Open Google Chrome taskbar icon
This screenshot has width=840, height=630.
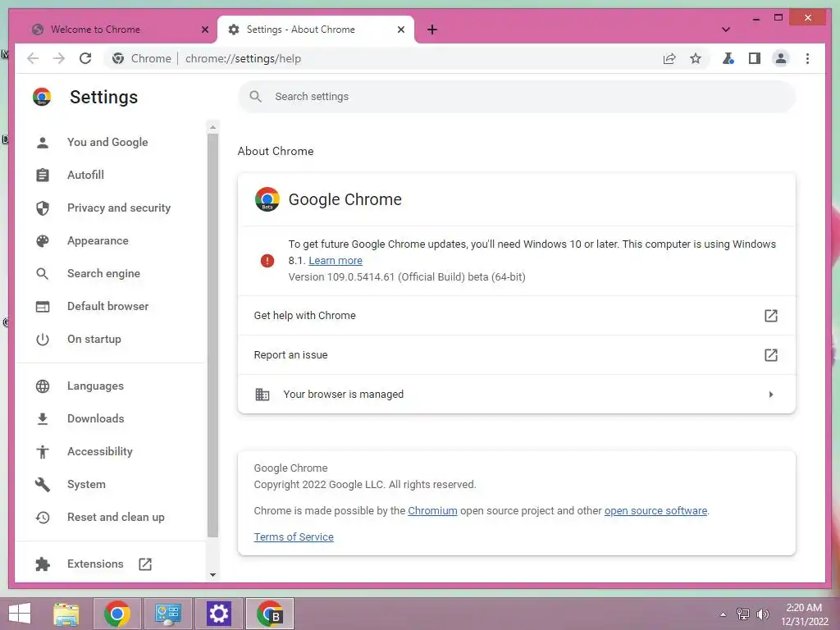[117, 614]
